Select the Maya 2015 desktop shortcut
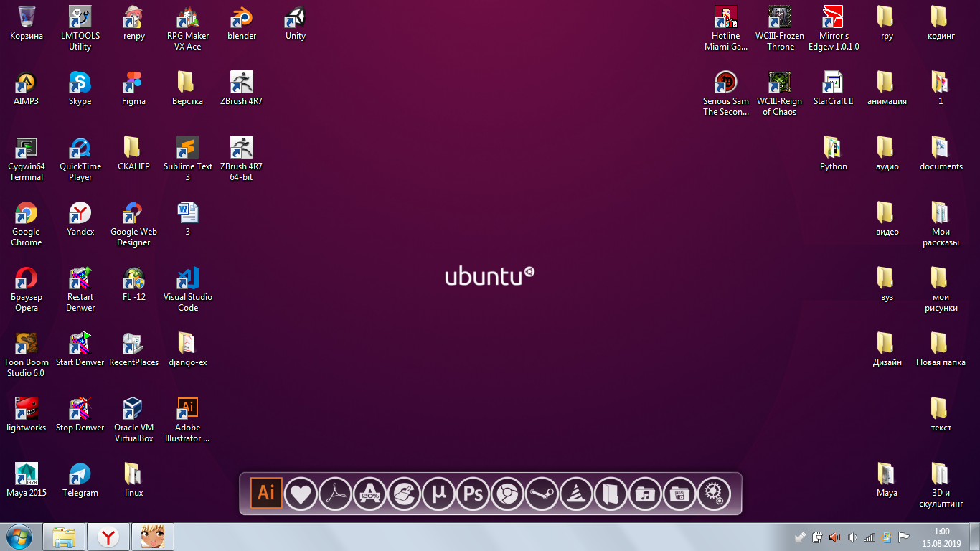 tap(27, 480)
